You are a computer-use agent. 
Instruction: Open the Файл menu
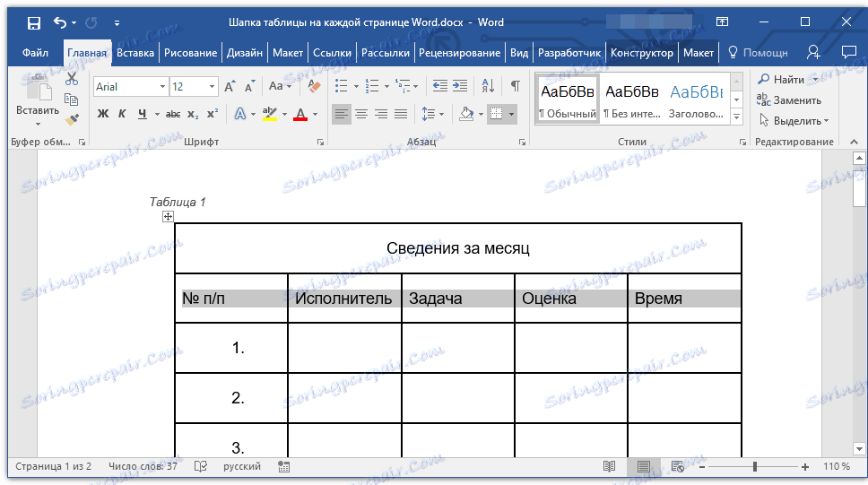[x=35, y=53]
